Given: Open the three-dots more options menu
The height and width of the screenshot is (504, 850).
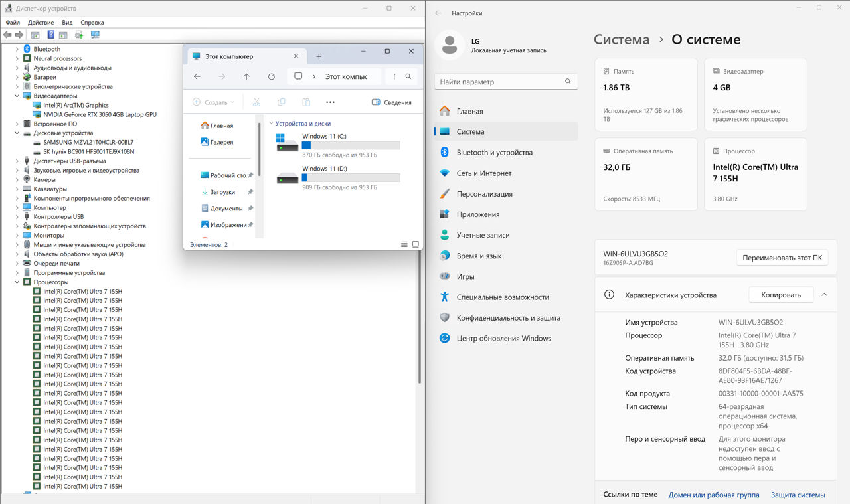Looking at the screenshot, I should click(x=330, y=102).
